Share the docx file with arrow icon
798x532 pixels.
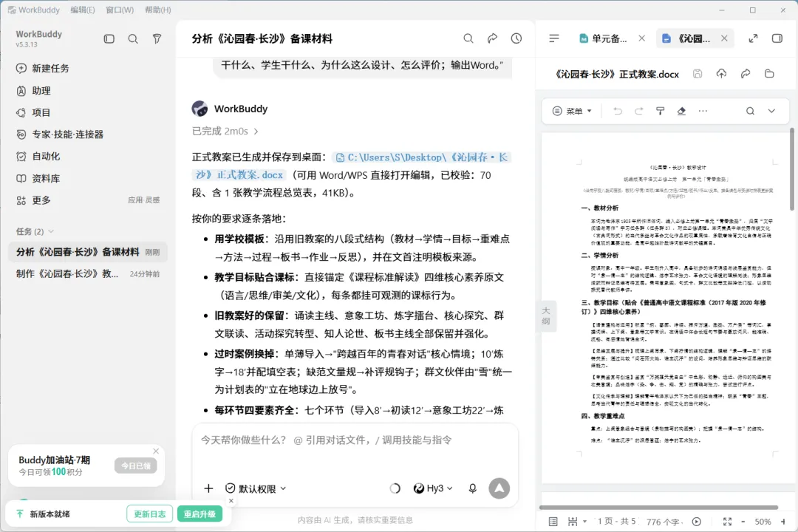(x=746, y=74)
